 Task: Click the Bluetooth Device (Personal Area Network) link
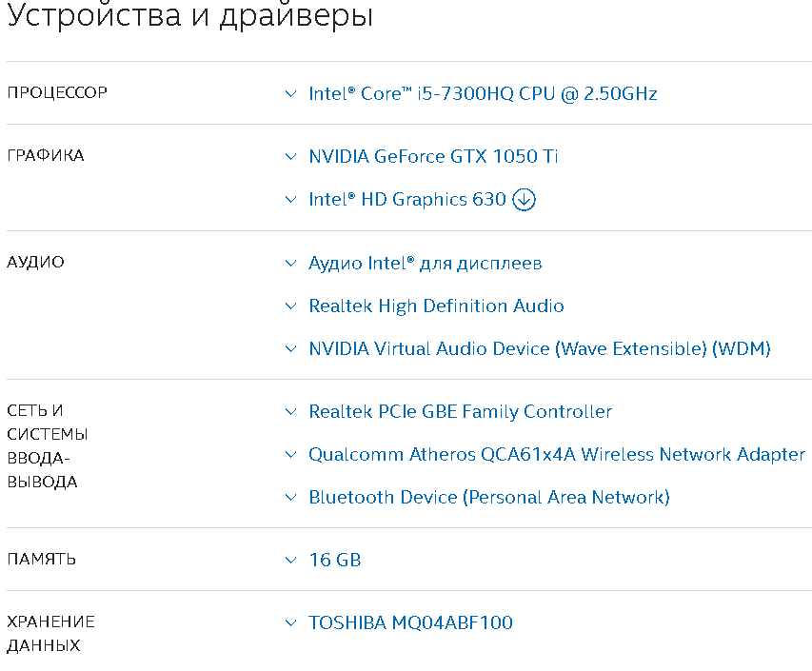click(489, 497)
